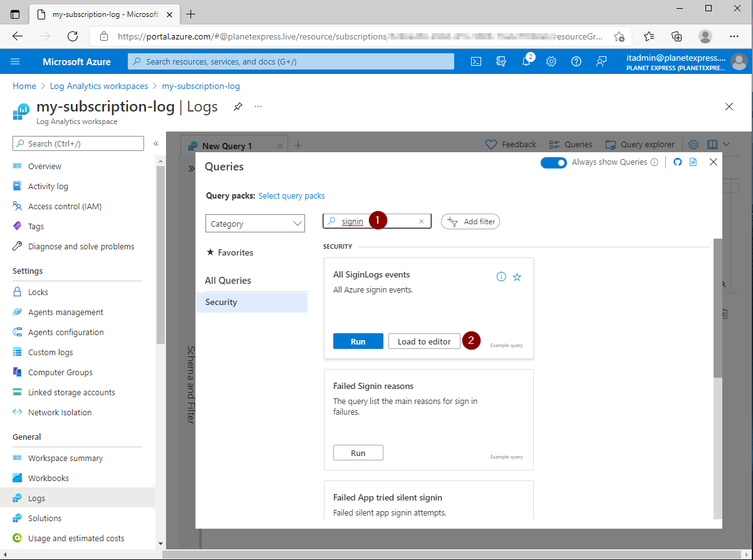Image resolution: width=753 pixels, height=560 pixels.
Task: Click Add filter button
Action: click(x=470, y=222)
